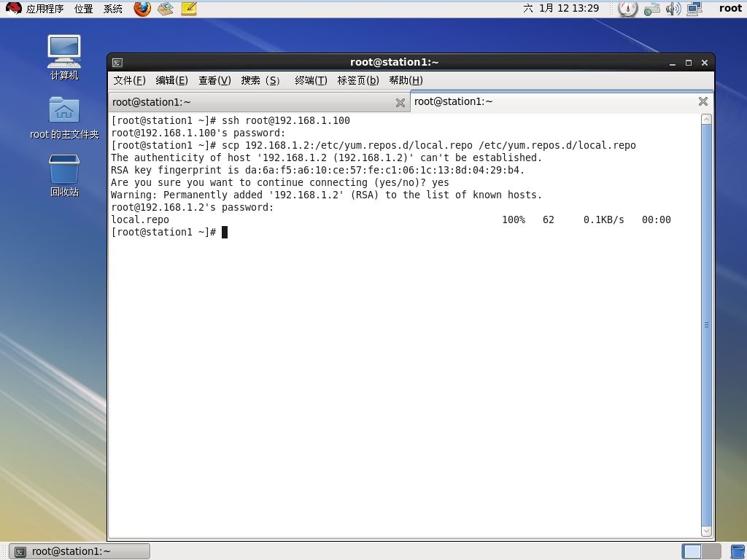
Task: Click the date and time clock
Action: 561,8
